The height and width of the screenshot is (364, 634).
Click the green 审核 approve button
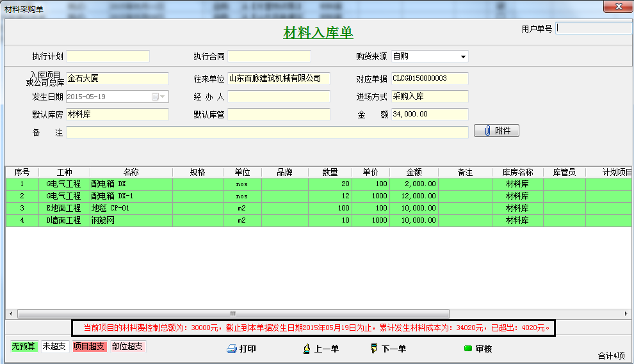[x=478, y=349]
